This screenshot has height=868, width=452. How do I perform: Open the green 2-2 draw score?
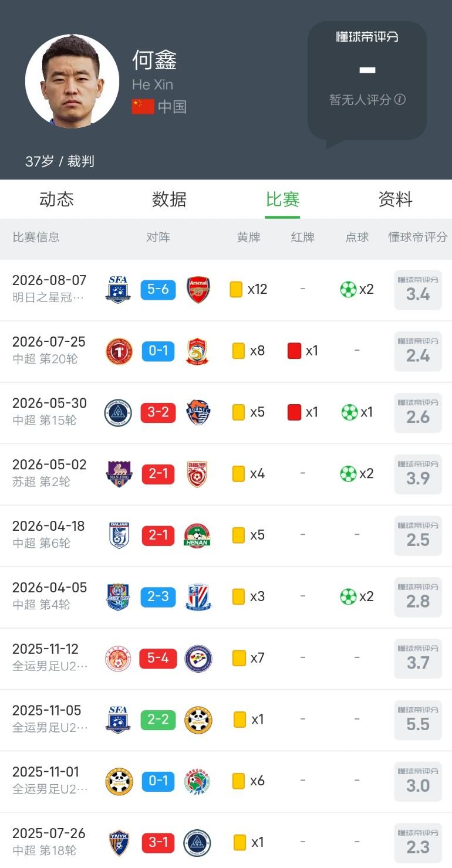158,720
